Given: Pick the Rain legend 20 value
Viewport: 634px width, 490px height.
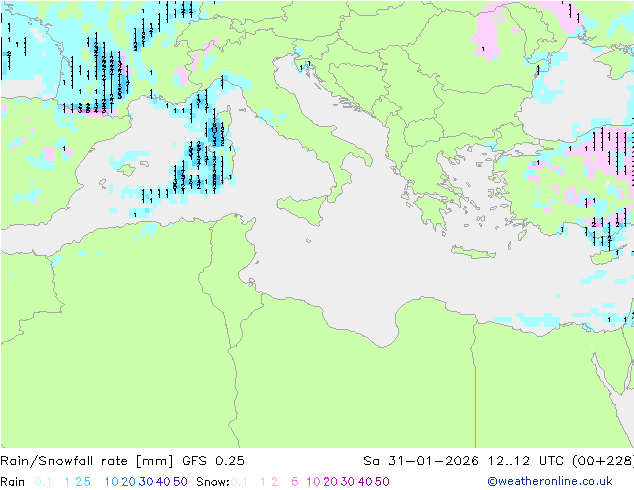Looking at the screenshot, I should coord(129,482).
